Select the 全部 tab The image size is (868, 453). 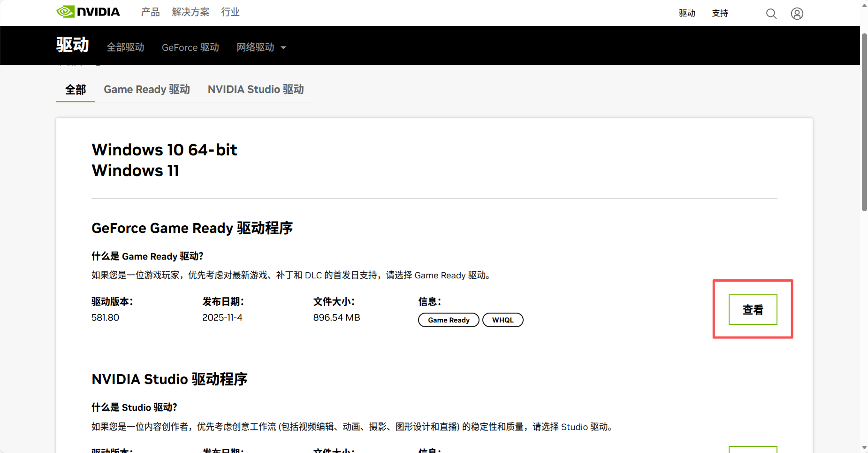76,89
